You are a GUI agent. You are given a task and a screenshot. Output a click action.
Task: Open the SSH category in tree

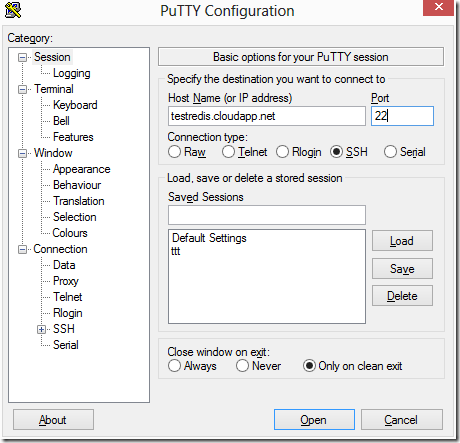[64, 329]
